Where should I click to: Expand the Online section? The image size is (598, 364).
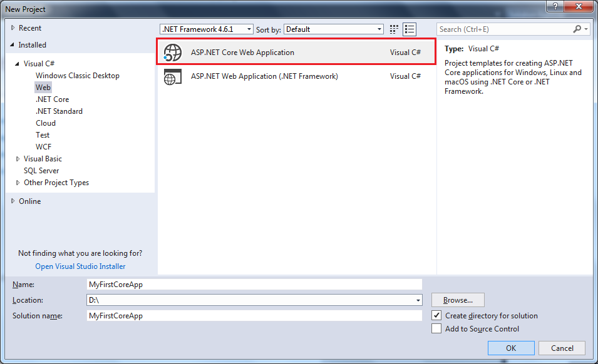pos(13,201)
